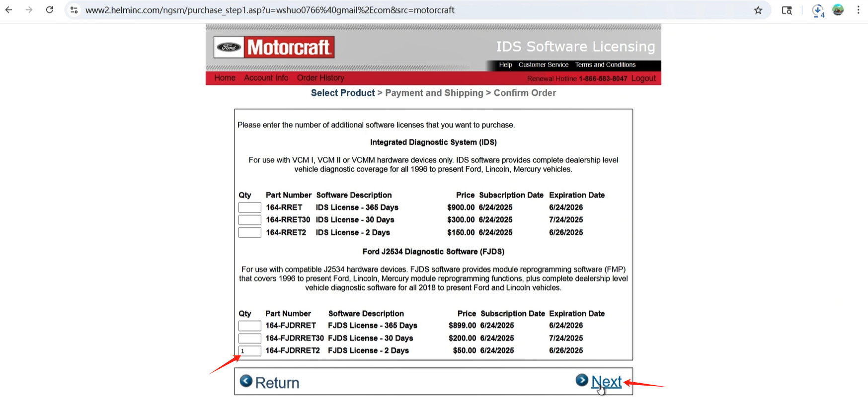This screenshot has height=405, width=868.
Task: Open the site info icon in address bar
Action: (x=74, y=10)
